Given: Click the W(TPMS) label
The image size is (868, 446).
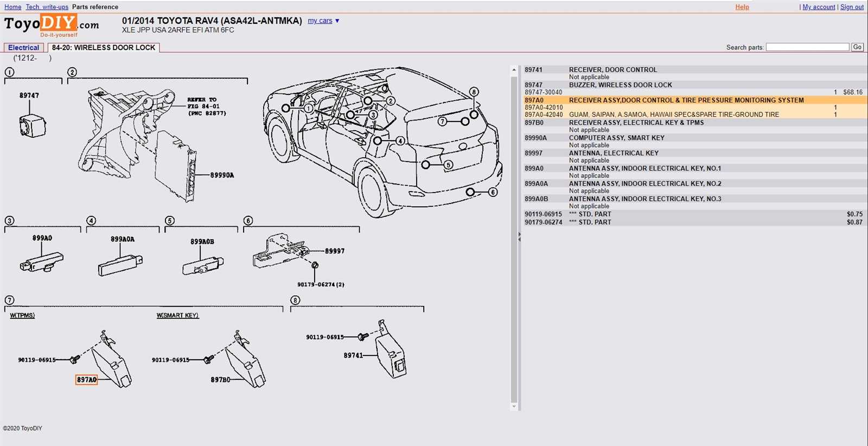Looking at the screenshot, I should (22, 315).
